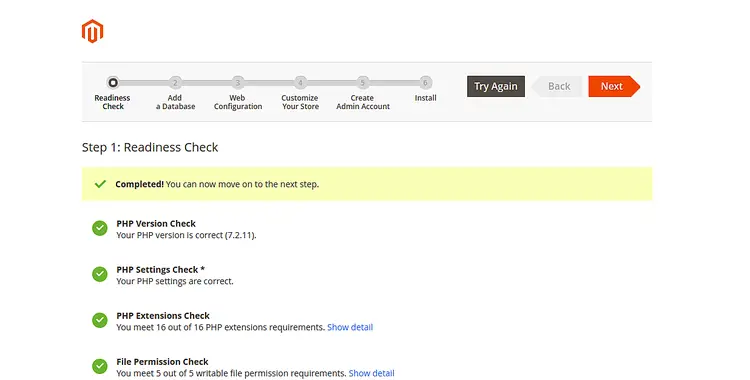Select step 1 Readiness Check circle
The image size is (750, 380).
tap(113, 83)
